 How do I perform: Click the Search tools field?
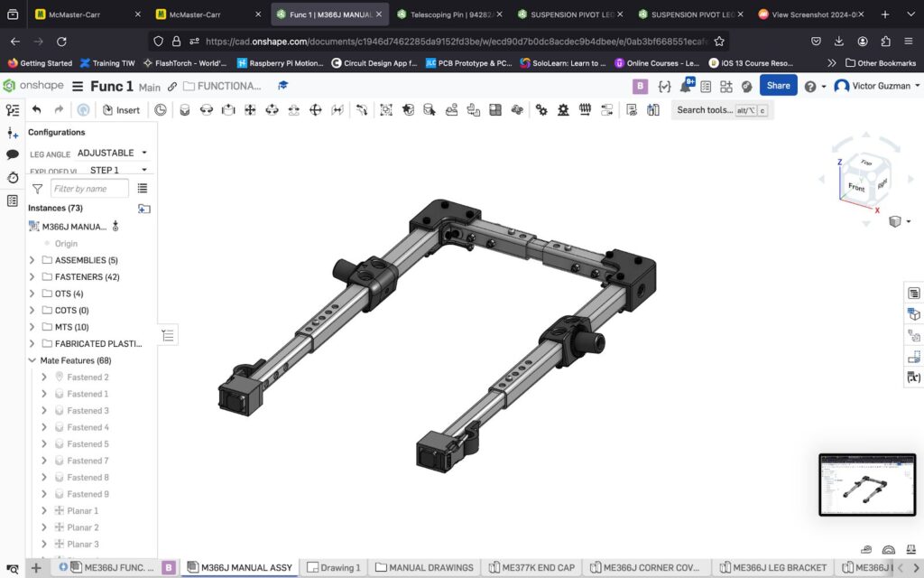point(705,110)
